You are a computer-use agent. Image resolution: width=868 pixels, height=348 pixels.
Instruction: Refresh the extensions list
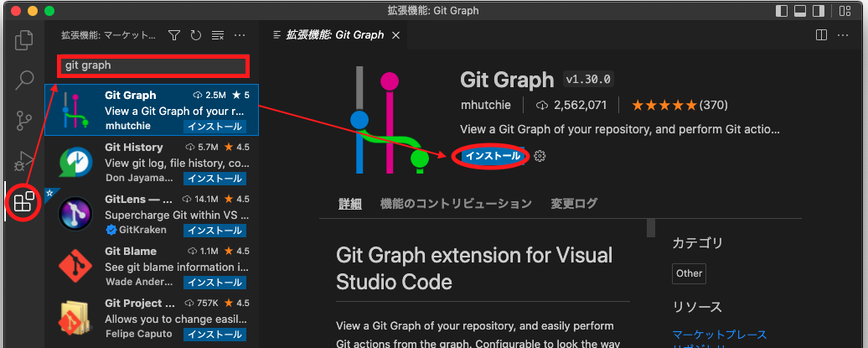click(196, 35)
